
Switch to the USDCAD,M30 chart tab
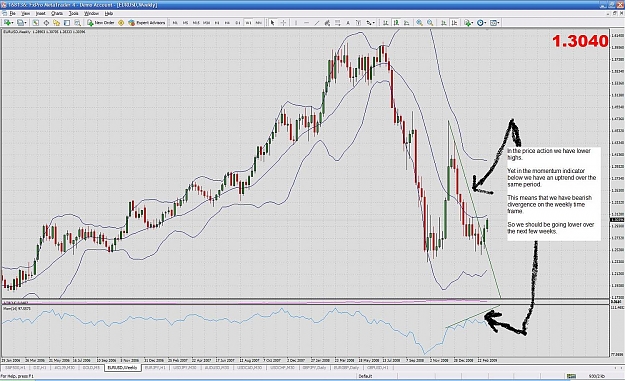(249, 367)
